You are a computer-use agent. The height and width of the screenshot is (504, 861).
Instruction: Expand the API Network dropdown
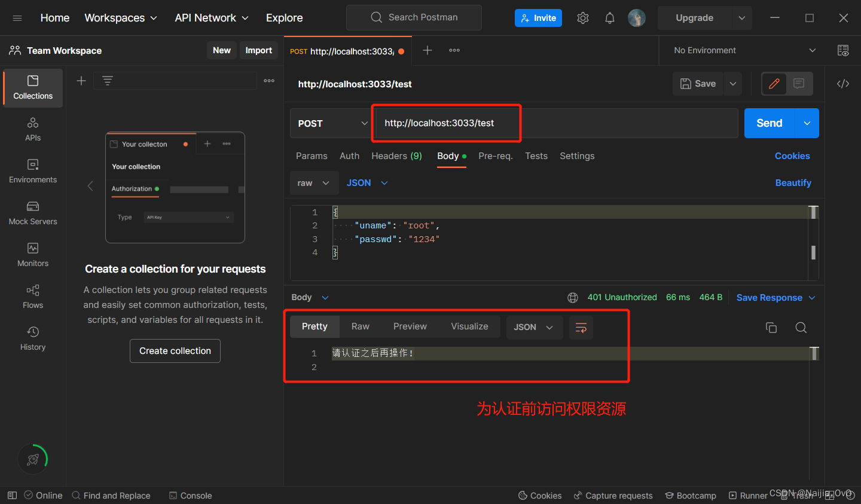pos(212,18)
